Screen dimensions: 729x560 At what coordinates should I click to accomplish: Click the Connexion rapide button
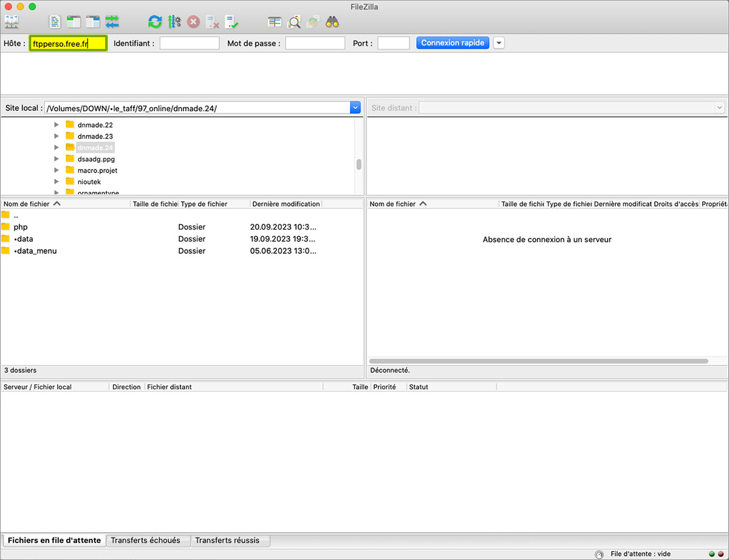tap(453, 43)
